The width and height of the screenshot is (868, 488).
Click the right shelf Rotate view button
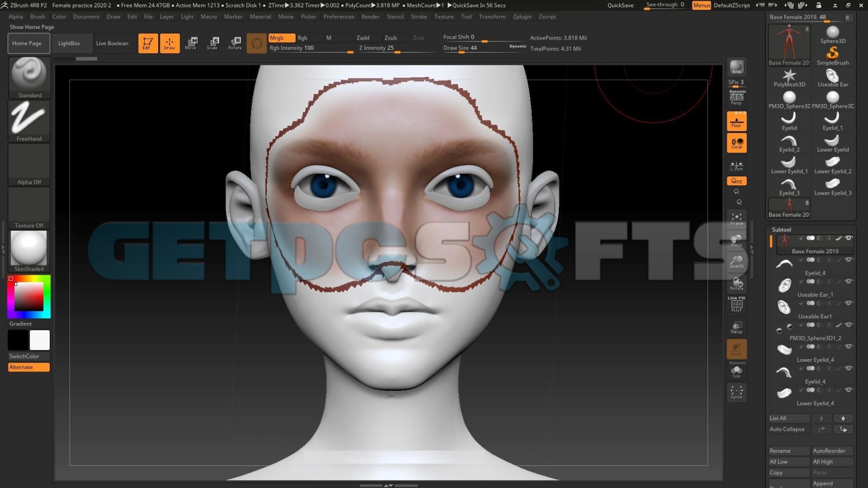(x=736, y=283)
